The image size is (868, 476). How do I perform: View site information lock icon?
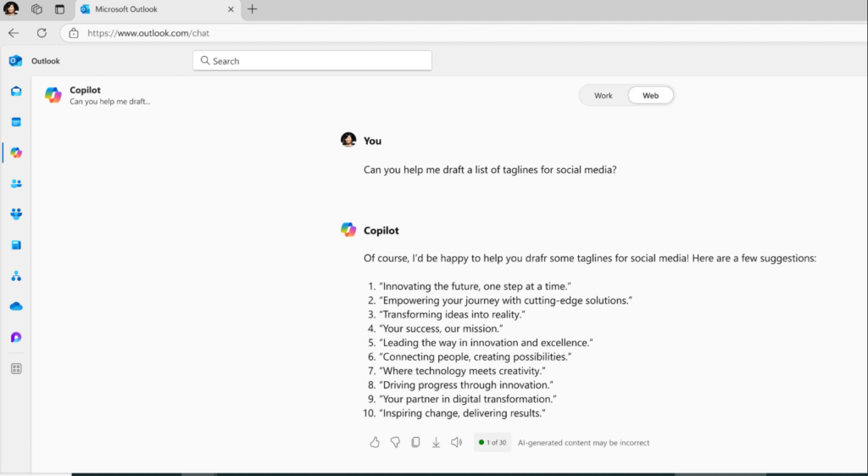point(74,33)
